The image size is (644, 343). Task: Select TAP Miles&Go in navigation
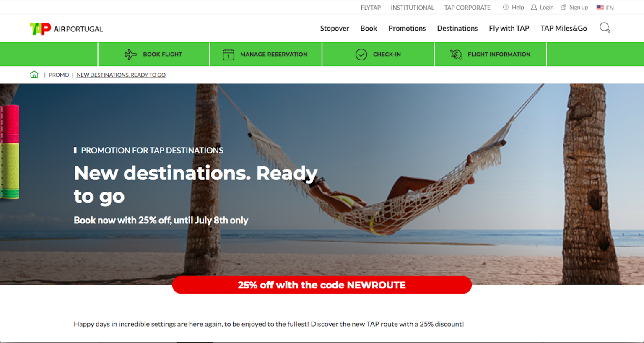click(x=563, y=28)
